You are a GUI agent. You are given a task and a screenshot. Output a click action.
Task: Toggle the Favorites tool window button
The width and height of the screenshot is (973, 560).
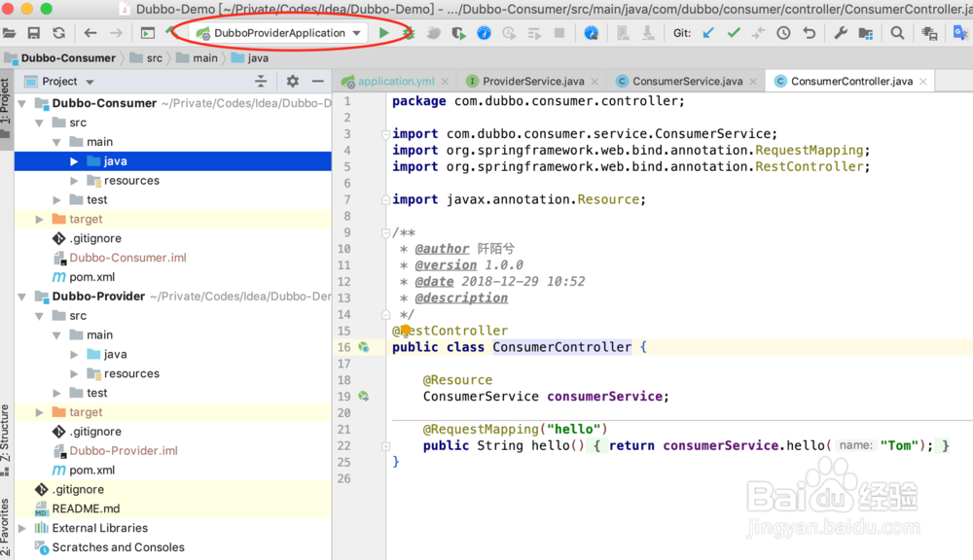click(6, 526)
